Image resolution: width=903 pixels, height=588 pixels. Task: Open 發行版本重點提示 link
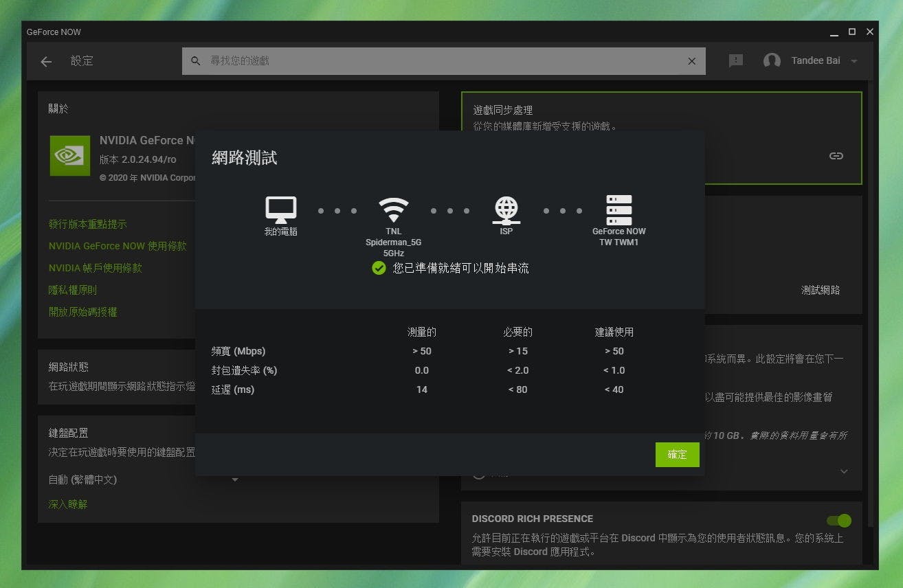coord(87,224)
